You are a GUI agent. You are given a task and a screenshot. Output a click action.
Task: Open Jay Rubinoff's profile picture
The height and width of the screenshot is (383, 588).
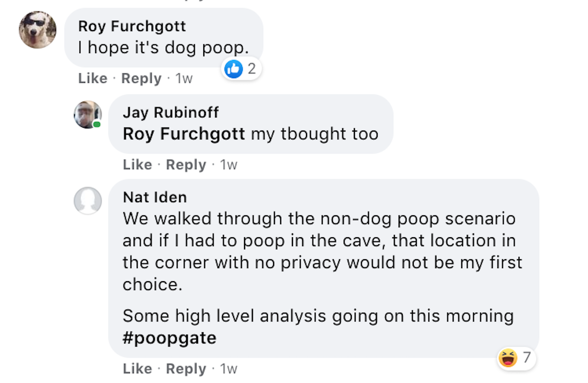[87, 115]
